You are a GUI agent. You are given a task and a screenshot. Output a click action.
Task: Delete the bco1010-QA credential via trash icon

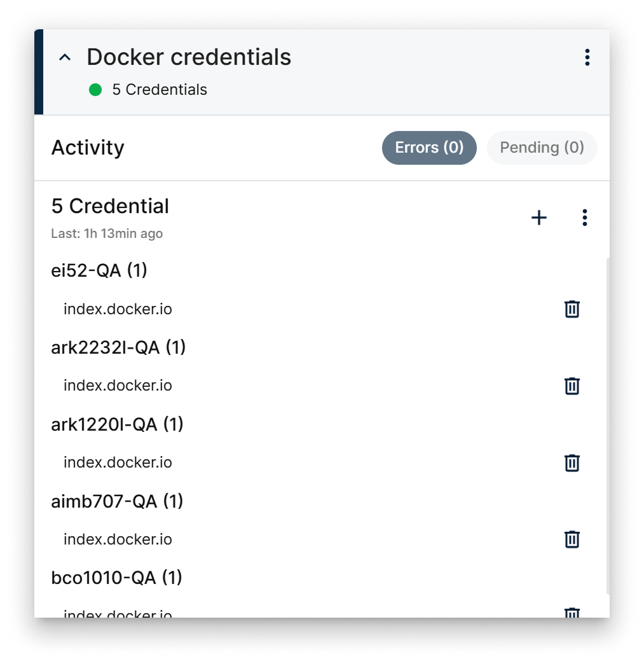(x=572, y=611)
